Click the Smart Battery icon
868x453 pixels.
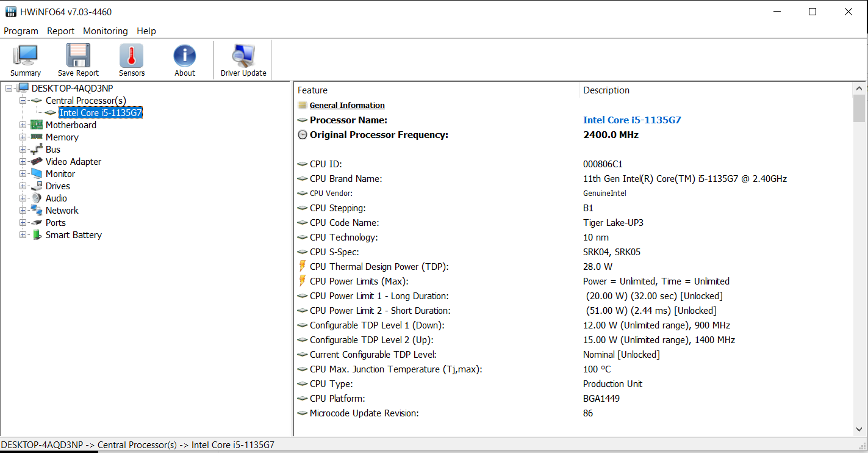(37, 235)
